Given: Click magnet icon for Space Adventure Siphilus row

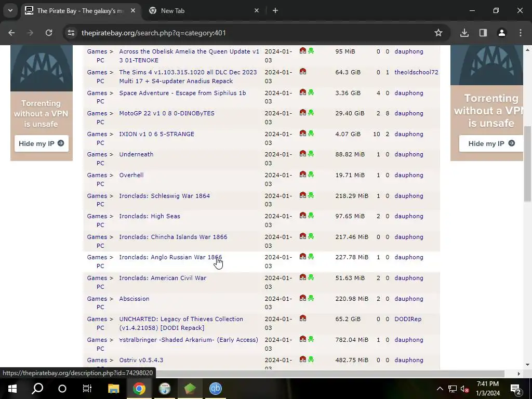Looking at the screenshot, I should 303,92.
